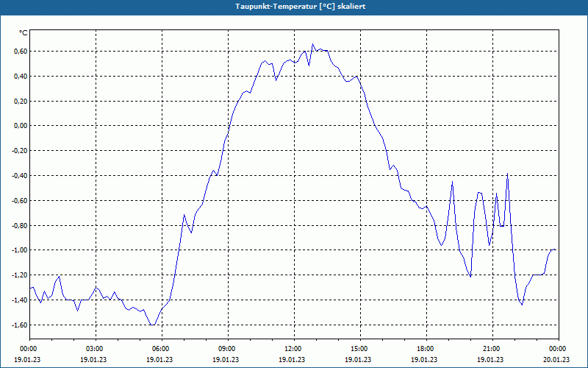Click the -0,20 y-axis value
The height and width of the screenshot is (368, 588).
(20, 151)
